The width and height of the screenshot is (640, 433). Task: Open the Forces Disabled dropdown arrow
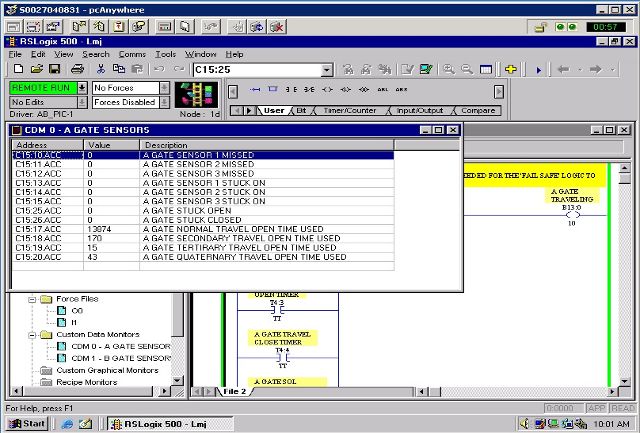pyautogui.click(x=164, y=102)
